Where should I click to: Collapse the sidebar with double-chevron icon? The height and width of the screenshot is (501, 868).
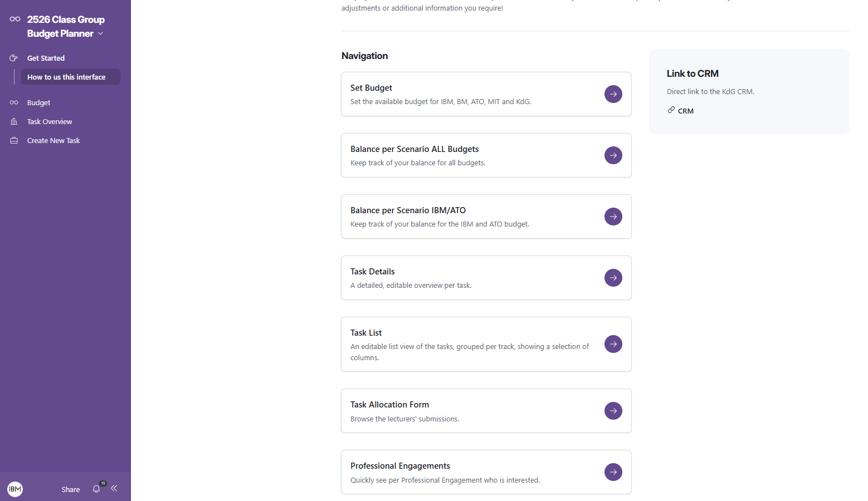114,488
